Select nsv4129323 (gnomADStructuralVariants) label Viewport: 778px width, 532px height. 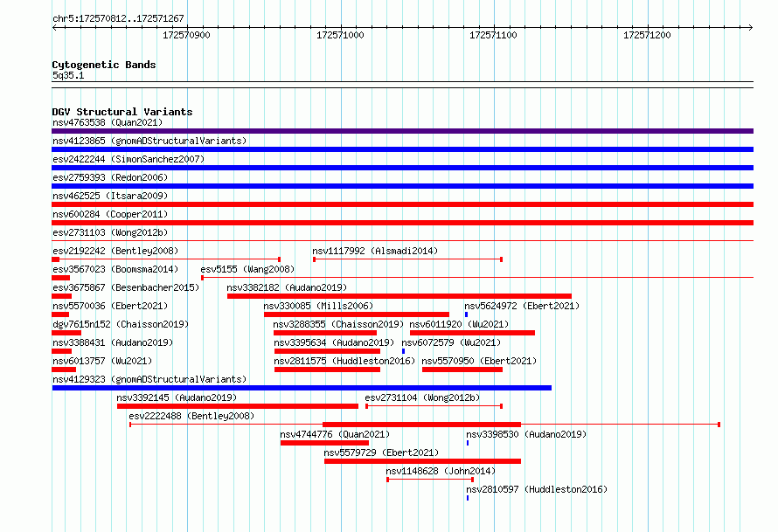point(149,379)
